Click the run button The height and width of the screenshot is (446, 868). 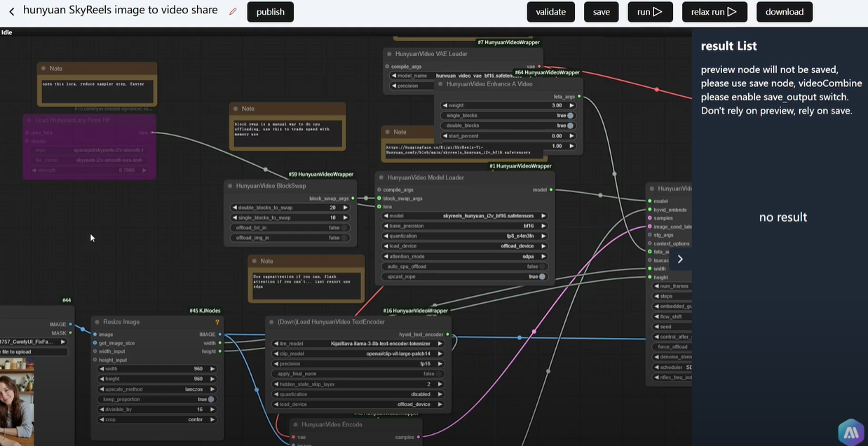pos(650,12)
